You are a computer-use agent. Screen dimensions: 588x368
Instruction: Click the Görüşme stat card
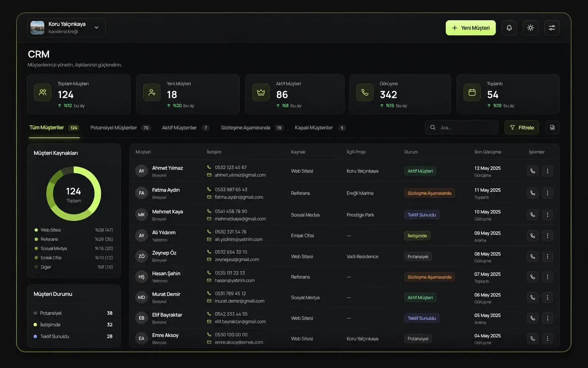pyautogui.click(x=400, y=94)
